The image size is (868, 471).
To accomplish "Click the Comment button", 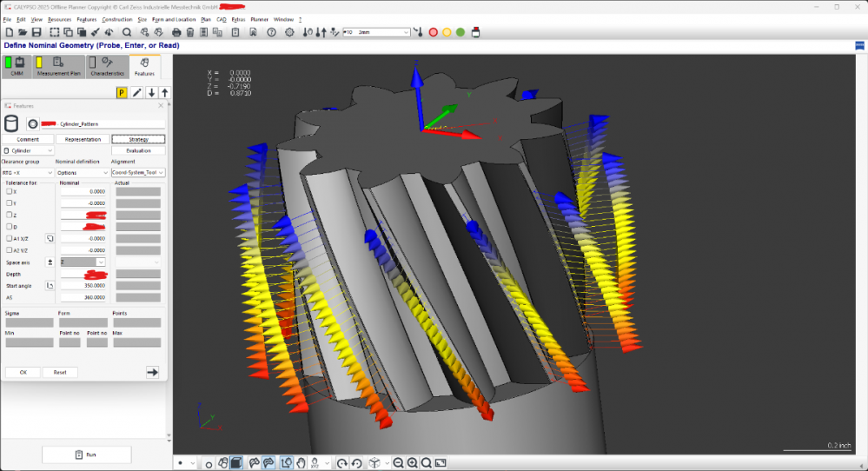I will click(28, 139).
